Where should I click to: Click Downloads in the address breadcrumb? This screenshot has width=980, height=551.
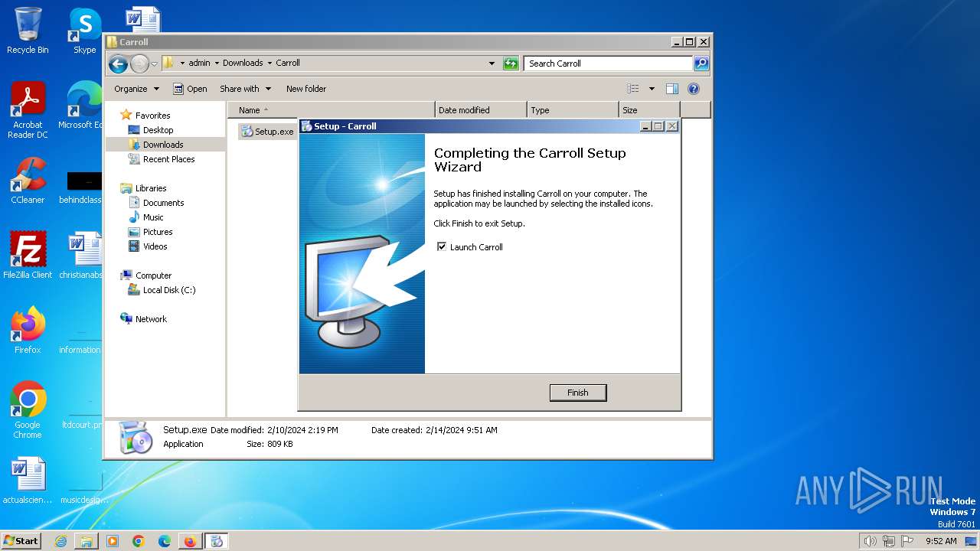coord(243,64)
